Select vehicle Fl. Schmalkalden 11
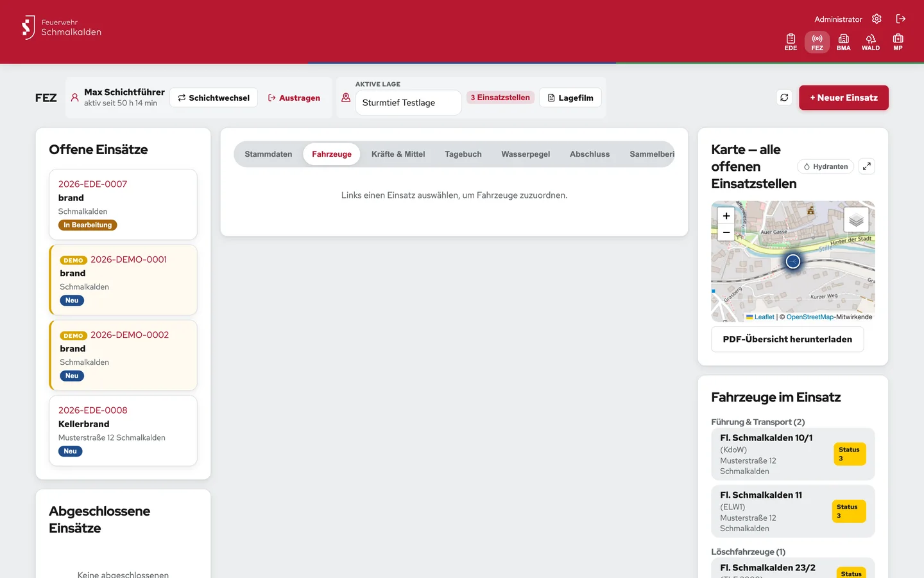The height and width of the screenshot is (578, 924). (793, 511)
